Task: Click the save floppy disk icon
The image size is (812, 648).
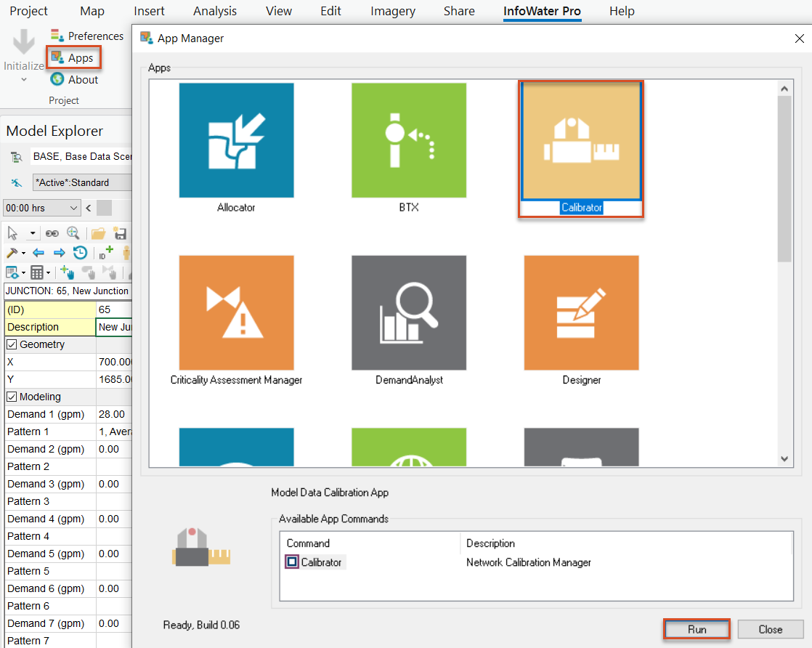Action: tap(120, 234)
